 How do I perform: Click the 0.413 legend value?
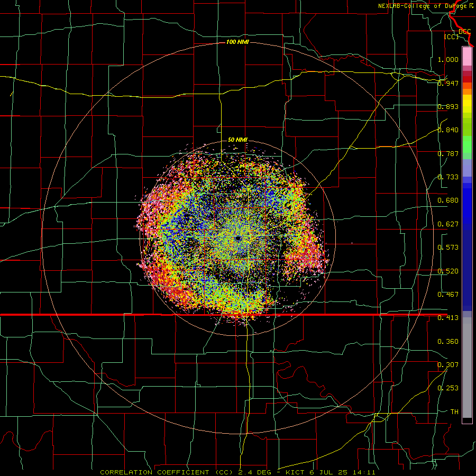point(448,318)
